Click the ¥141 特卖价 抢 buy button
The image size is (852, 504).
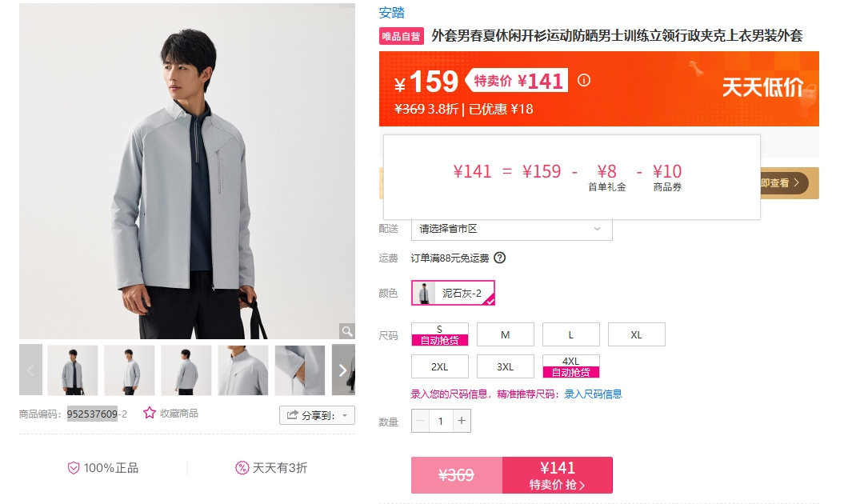pos(558,475)
